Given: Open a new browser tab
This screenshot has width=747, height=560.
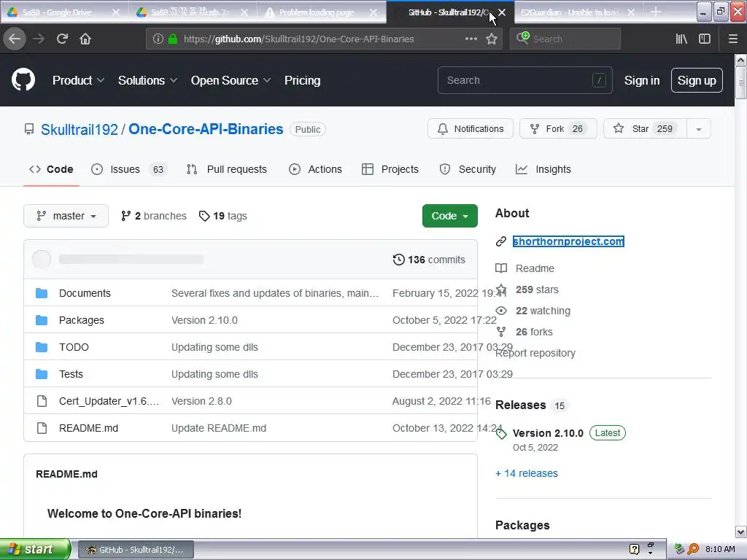Looking at the screenshot, I should tap(656, 12).
